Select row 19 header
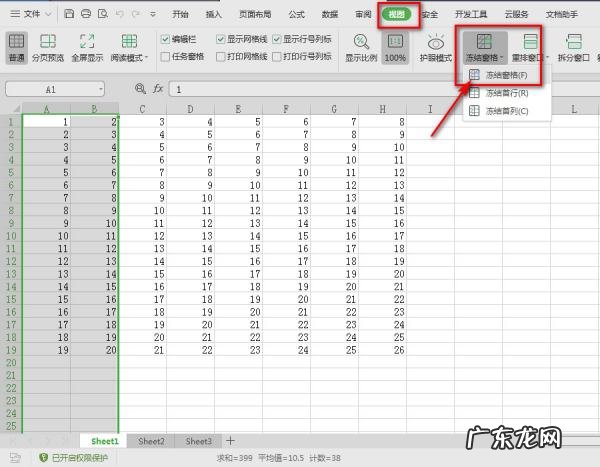 pyautogui.click(x=11, y=350)
